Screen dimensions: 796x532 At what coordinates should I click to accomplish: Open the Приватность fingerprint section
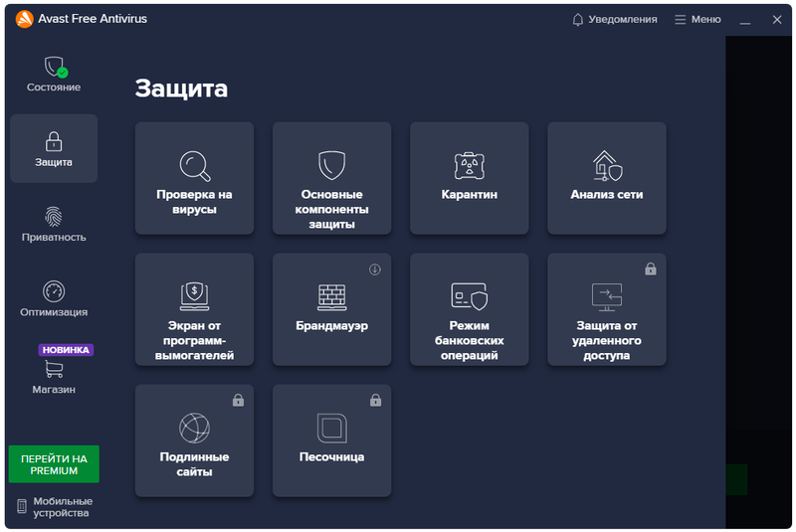[x=54, y=224]
